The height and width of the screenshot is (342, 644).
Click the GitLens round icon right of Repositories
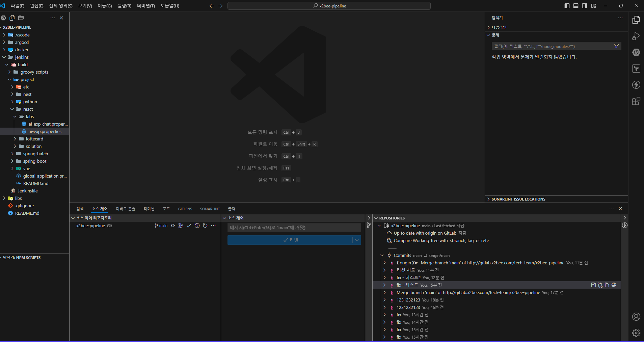(625, 225)
